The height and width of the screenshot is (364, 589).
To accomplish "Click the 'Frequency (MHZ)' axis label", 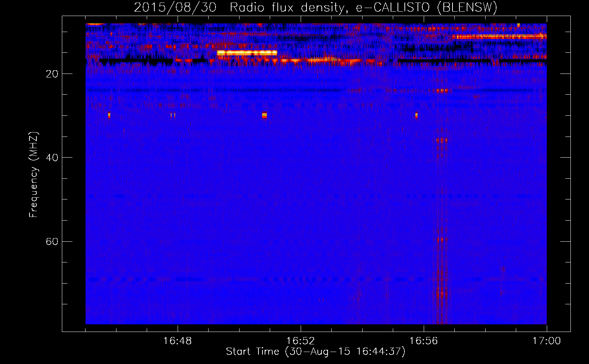I will click(33, 175).
